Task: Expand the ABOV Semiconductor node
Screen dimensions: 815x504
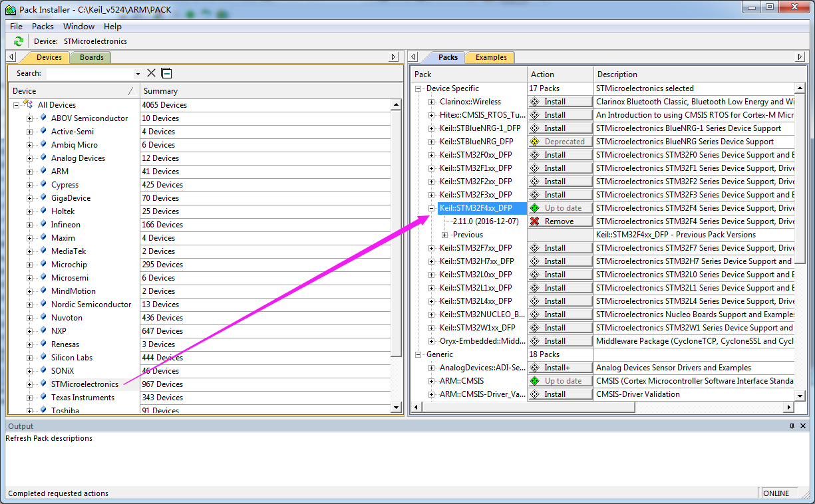Action: point(29,118)
